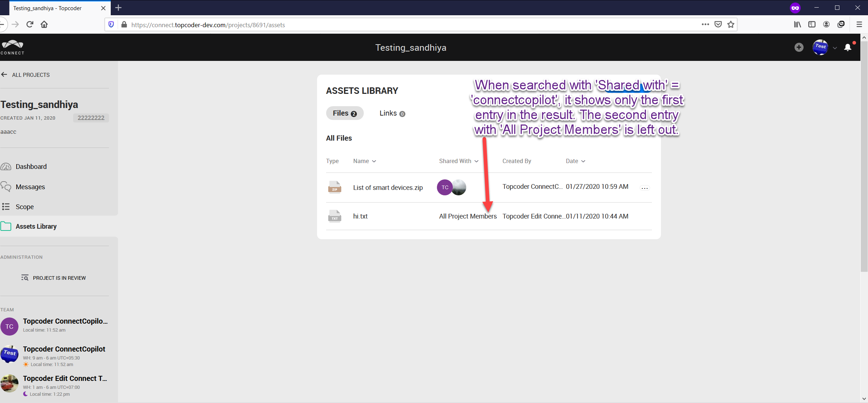Open user avatar menu chevron
This screenshot has height=403, width=868.
pos(835,48)
